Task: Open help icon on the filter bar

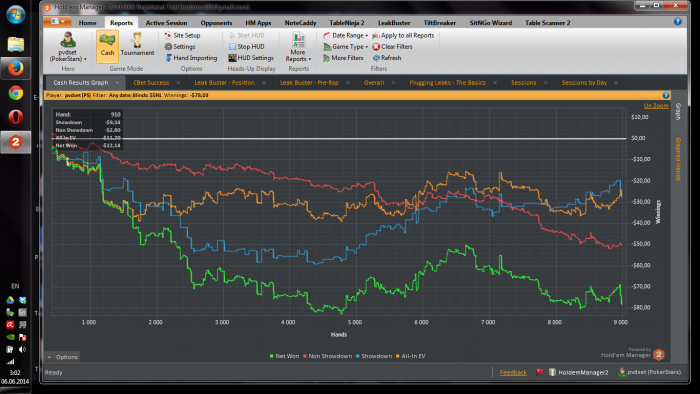Action: coord(666,95)
